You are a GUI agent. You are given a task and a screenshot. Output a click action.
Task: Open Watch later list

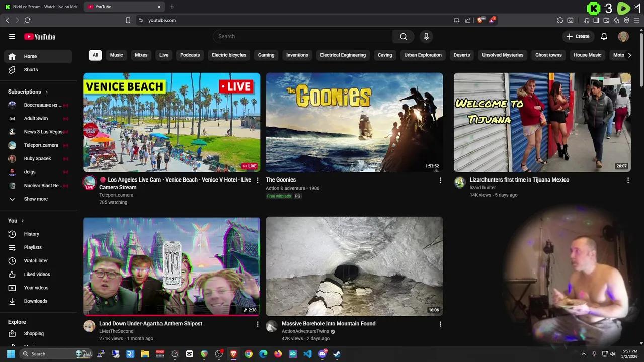[x=38, y=261]
